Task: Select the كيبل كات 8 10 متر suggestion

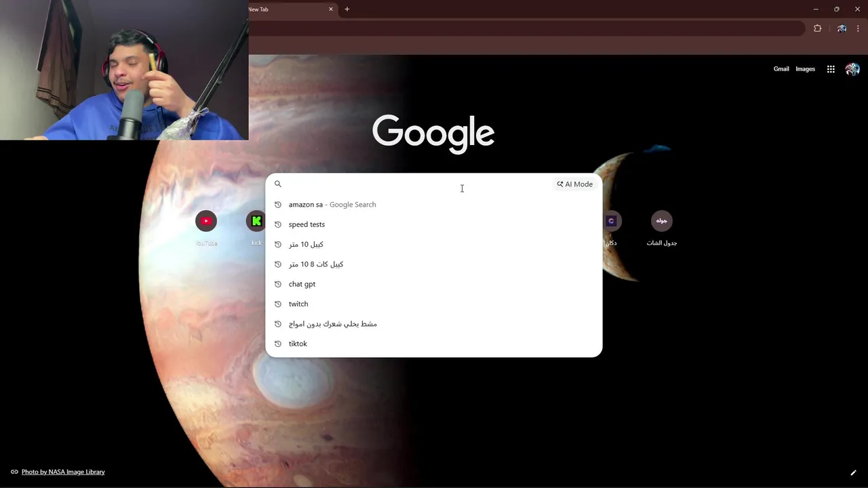Action: [434, 264]
